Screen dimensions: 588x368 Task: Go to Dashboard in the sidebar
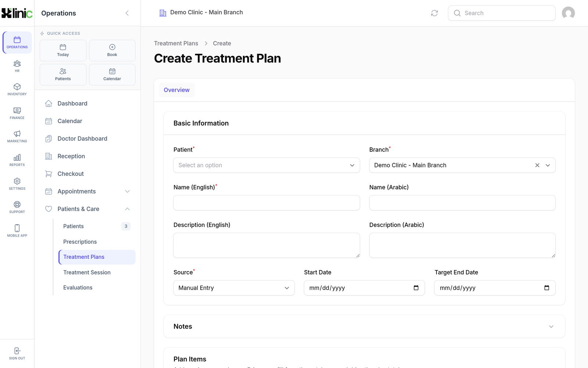tap(88, 103)
